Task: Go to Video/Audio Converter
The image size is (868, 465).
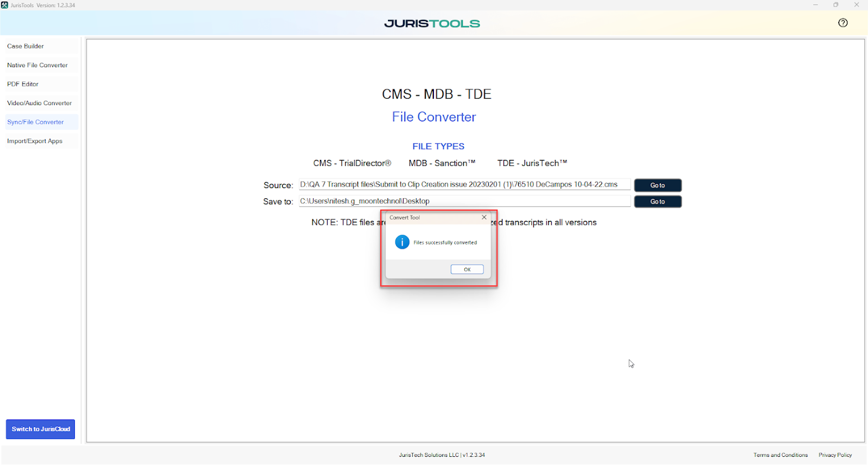Action: tap(41, 103)
